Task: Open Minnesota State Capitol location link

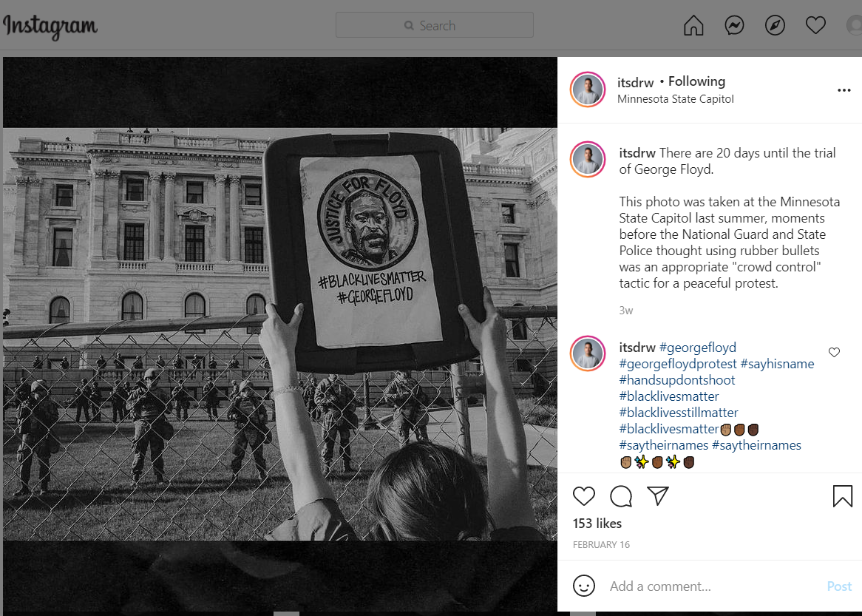Action: point(675,99)
